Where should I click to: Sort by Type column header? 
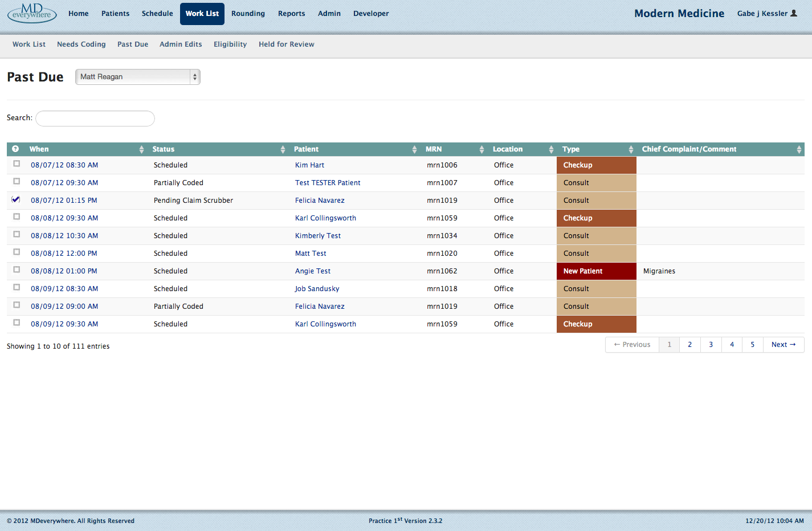(571, 149)
